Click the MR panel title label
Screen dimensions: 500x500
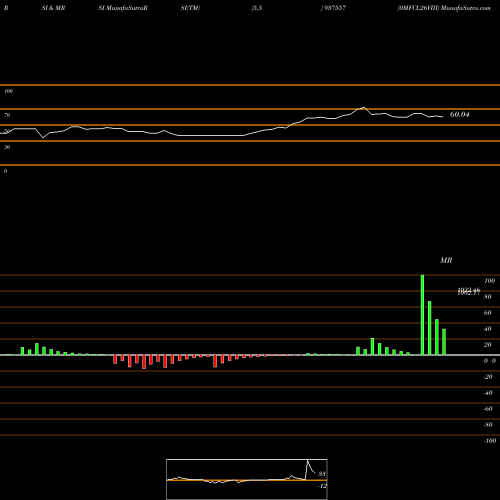[446, 260]
